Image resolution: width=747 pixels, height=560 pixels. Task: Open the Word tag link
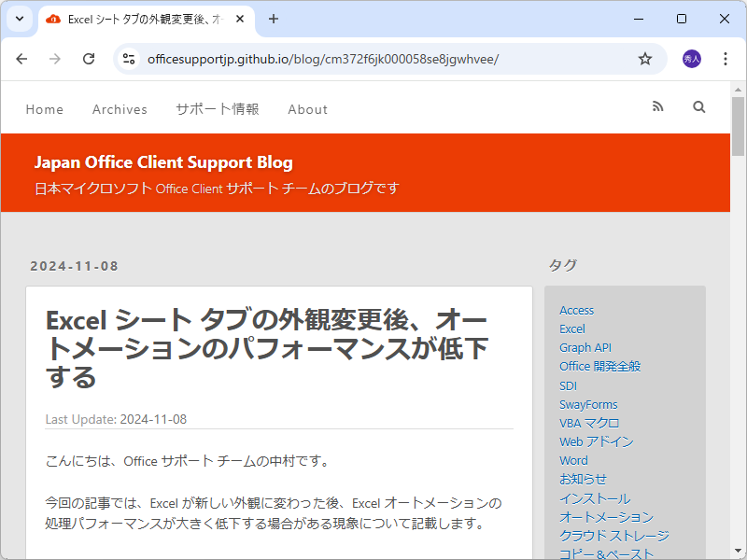573,460
